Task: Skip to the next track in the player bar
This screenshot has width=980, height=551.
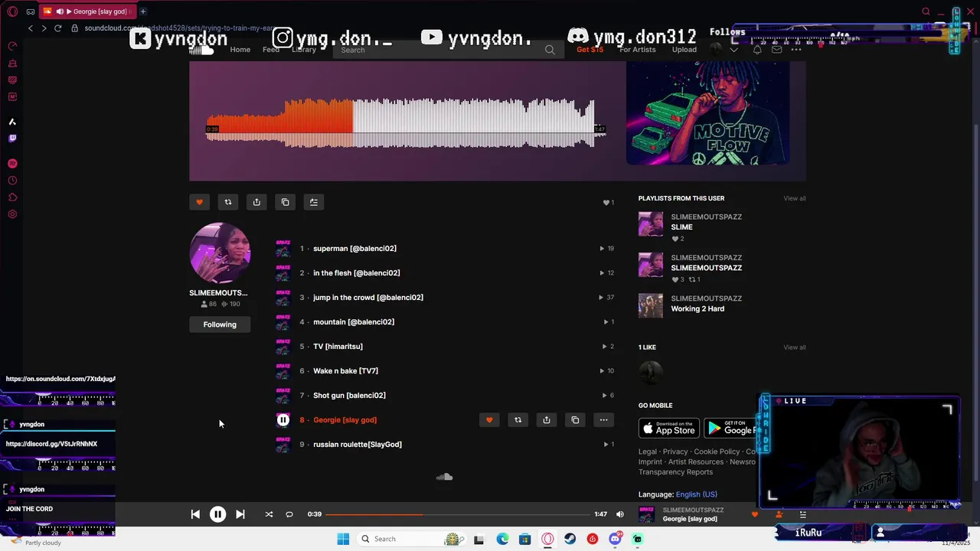Action: pyautogui.click(x=240, y=514)
